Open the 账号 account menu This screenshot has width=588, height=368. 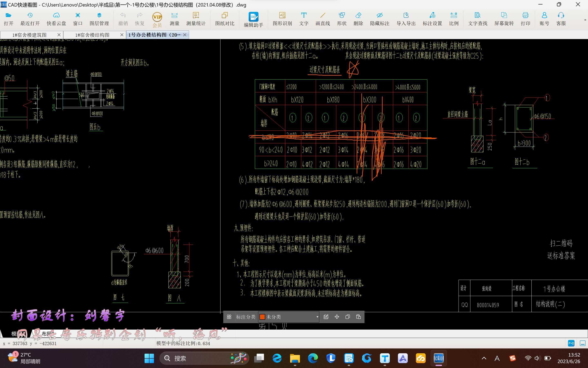point(544,19)
